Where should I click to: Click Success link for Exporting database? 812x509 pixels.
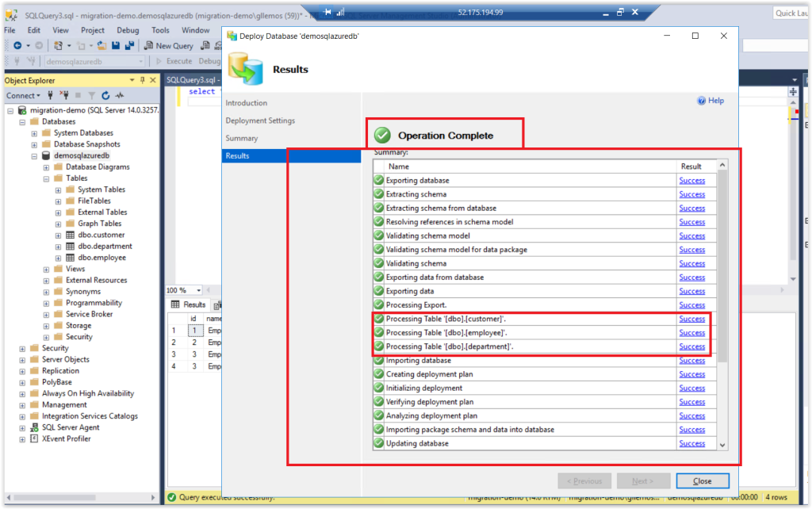691,180
